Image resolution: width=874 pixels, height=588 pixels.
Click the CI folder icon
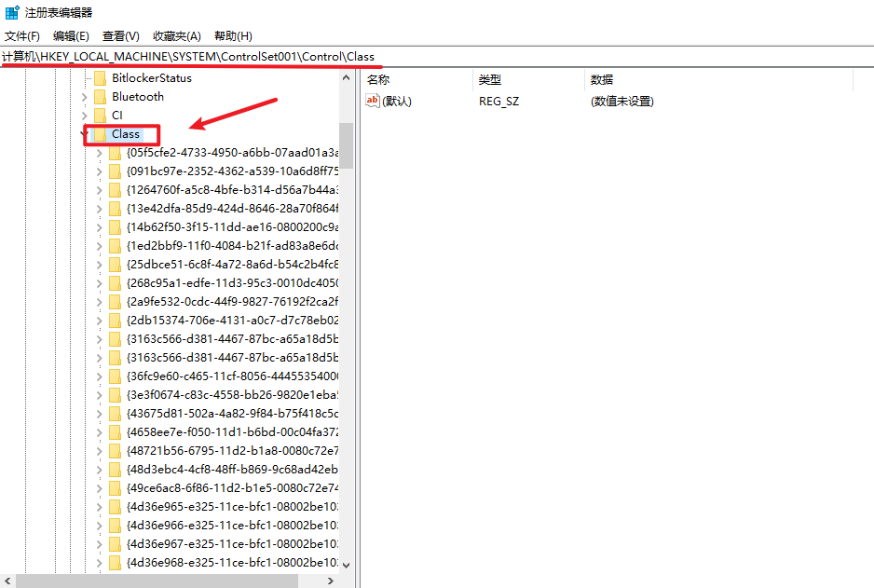tap(101, 116)
